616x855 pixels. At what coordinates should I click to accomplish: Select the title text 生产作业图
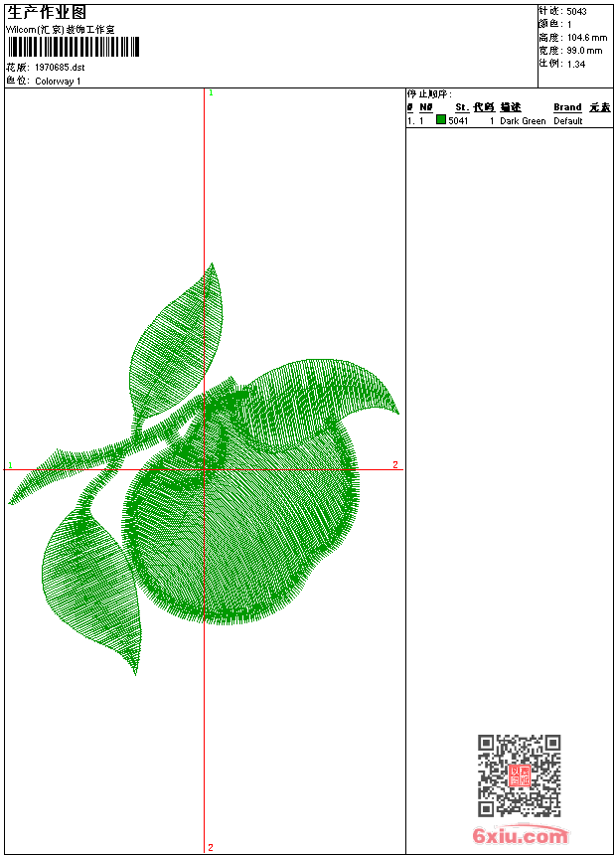(x=47, y=13)
